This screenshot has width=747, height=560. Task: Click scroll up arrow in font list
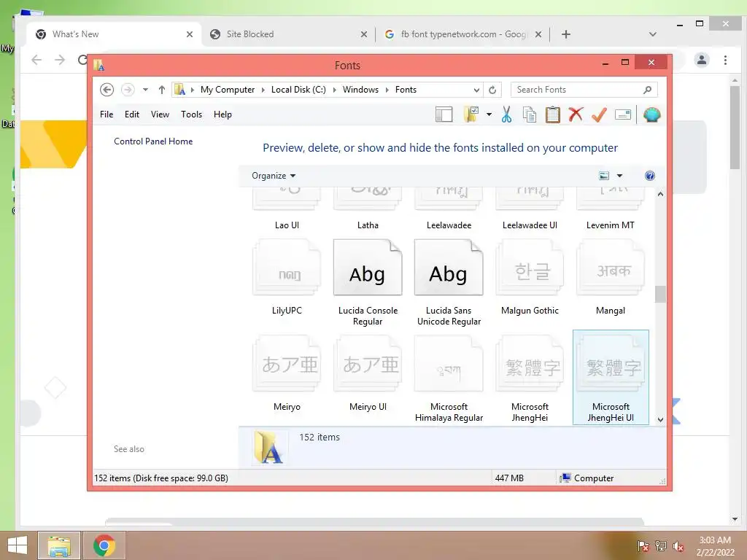click(660, 194)
